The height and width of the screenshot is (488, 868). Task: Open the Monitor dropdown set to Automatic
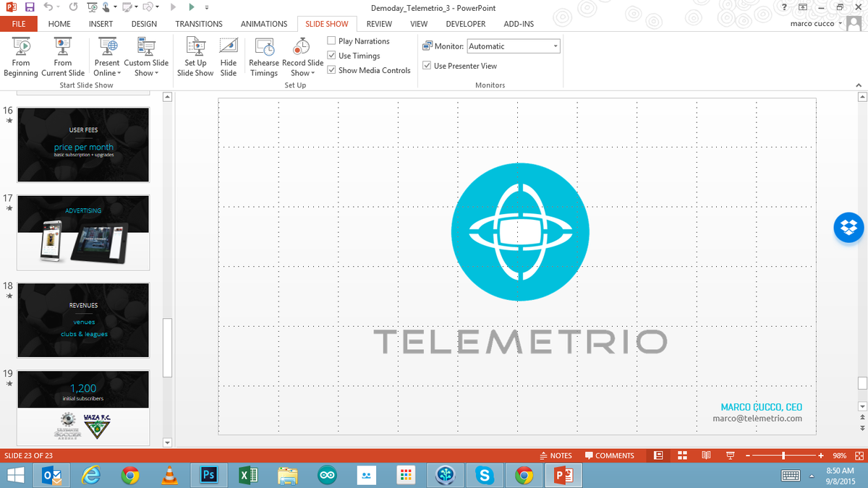(x=514, y=46)
